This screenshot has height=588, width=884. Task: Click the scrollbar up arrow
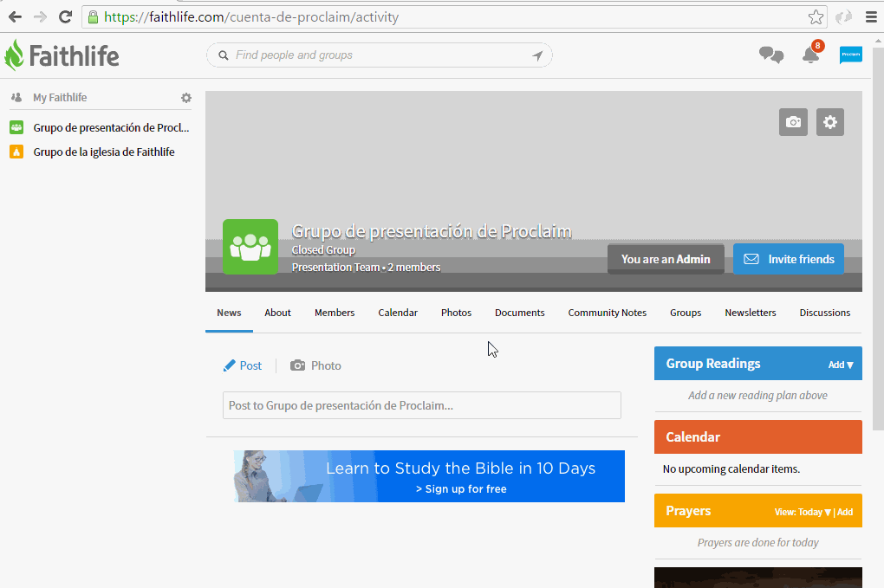[x=878, y=41]
